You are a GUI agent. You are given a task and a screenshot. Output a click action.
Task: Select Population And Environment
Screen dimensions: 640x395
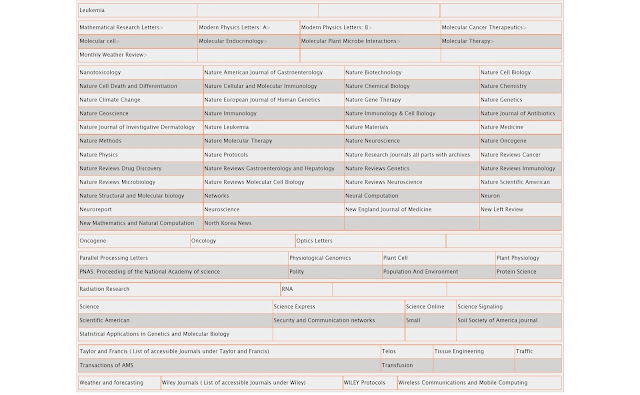pyautogui.click(x=420, y=272)
